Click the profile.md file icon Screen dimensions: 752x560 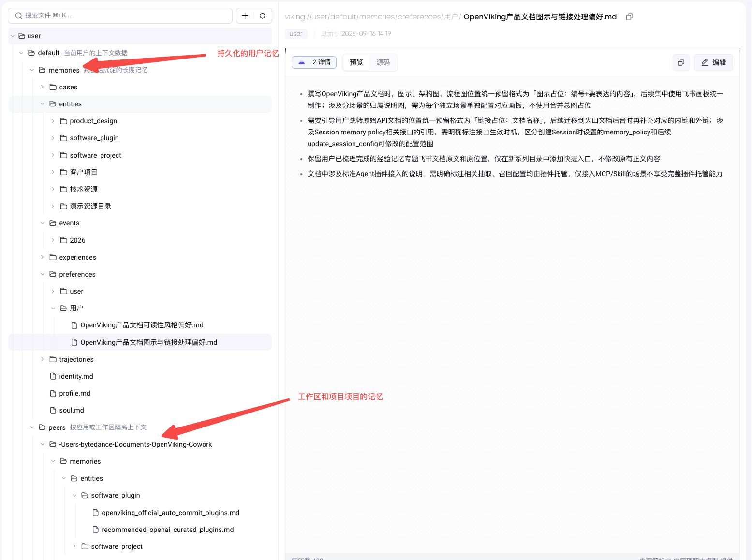pyautogui.click(x=53, y=393)
